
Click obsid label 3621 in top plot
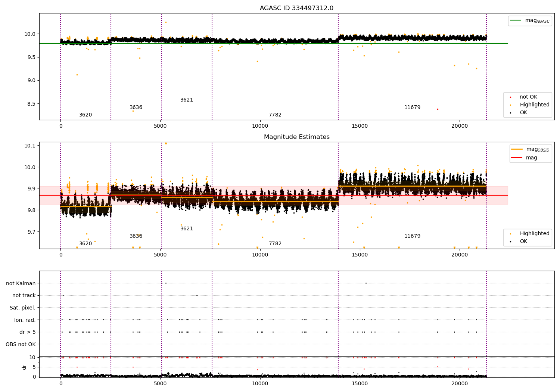[187, 100]
